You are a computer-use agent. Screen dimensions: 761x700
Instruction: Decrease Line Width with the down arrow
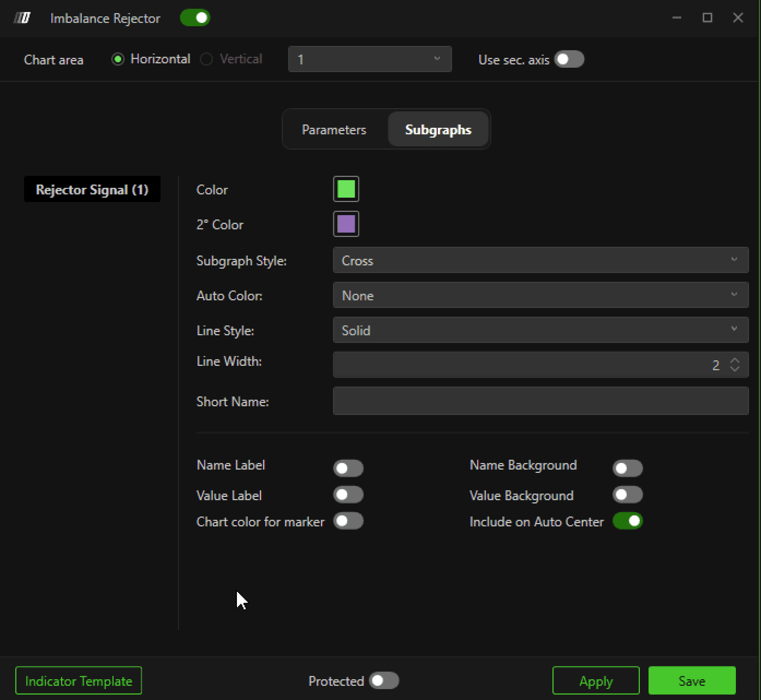coord(735,369)
